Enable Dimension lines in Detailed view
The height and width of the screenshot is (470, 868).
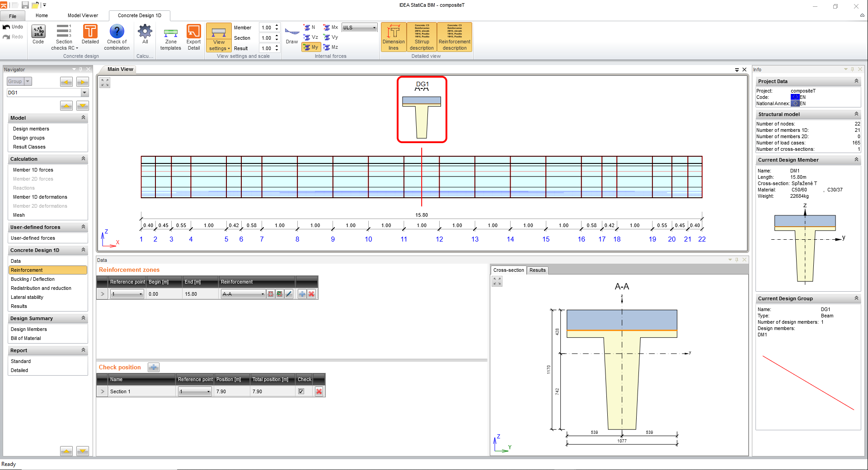click(x=393, y=36)
